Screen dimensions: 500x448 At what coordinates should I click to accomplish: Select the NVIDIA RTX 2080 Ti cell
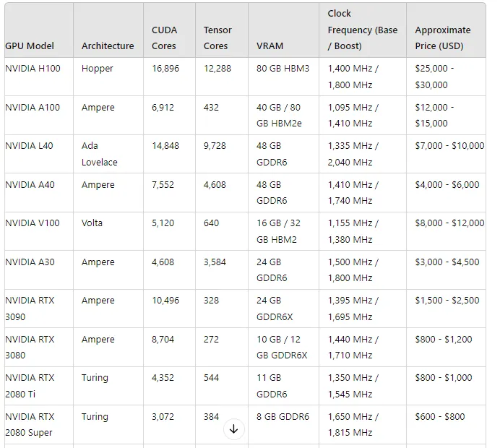tap(30, 386)
